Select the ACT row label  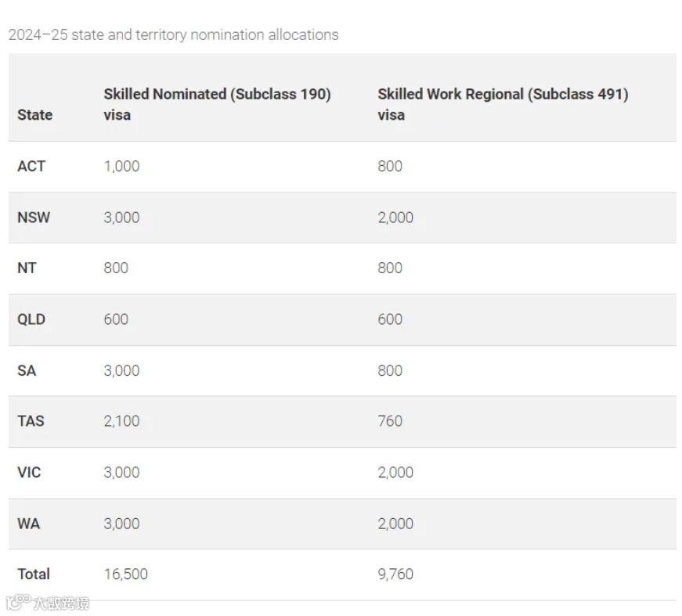tap(31, 166)
